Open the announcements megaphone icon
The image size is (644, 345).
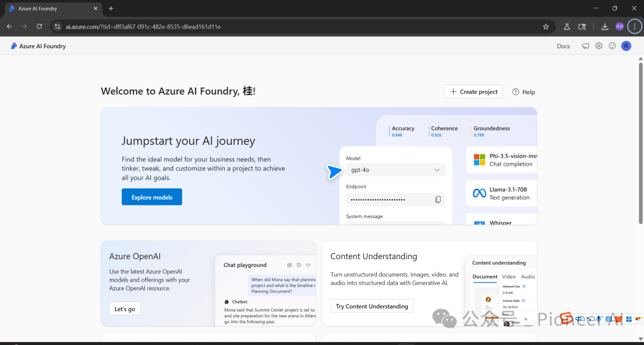586,46
